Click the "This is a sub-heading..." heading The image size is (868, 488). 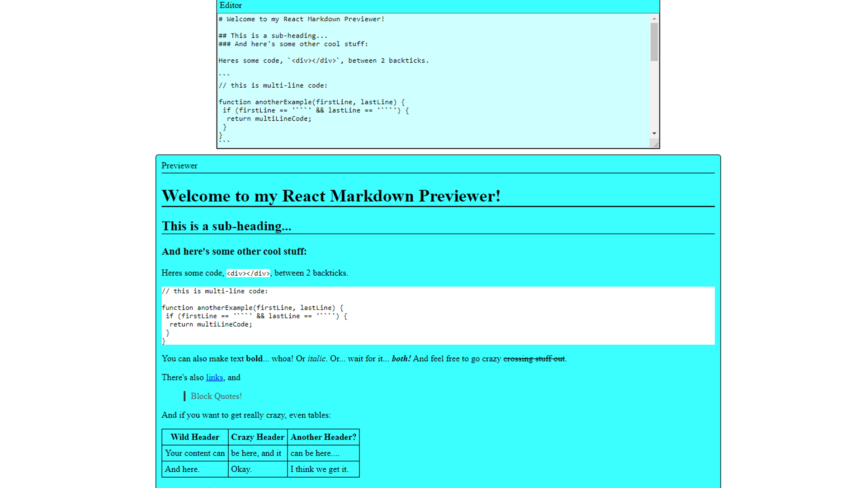tap(226, 226)
